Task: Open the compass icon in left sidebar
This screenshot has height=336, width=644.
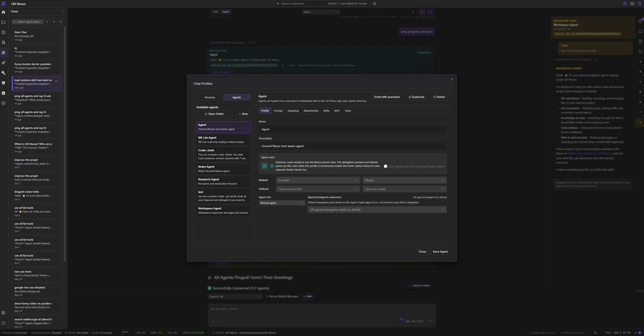Action: click(x=4, y=103)
